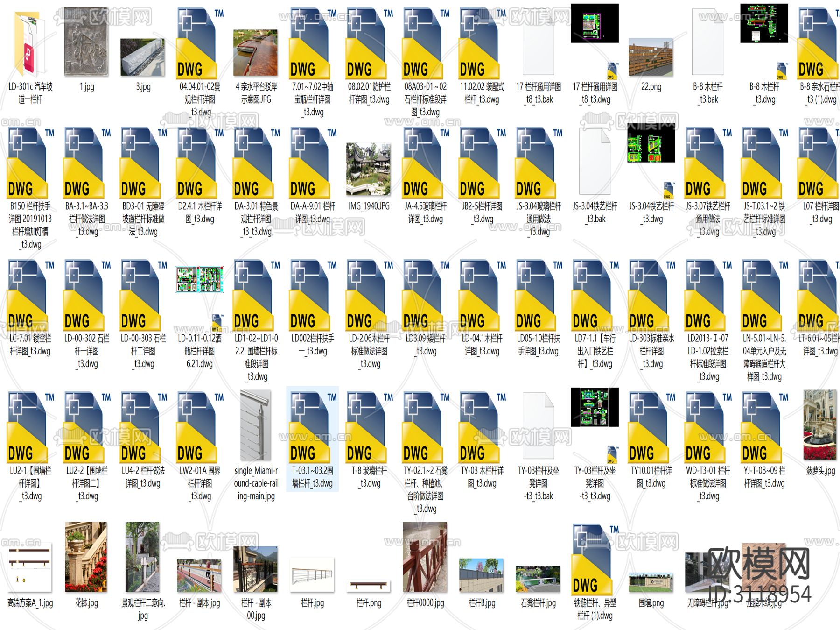Select the 3.jpg image thumbnail

[x=143, y=57]
